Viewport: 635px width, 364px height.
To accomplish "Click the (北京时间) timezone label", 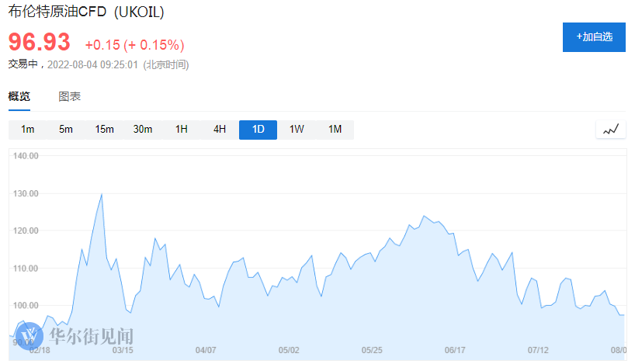I will (x=166, y=64).
